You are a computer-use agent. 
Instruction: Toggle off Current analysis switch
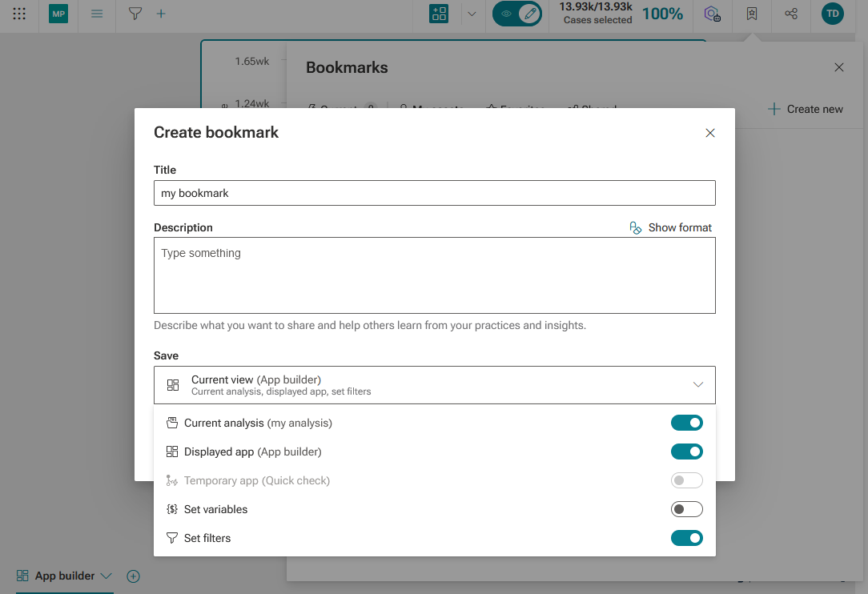[687, 423]
